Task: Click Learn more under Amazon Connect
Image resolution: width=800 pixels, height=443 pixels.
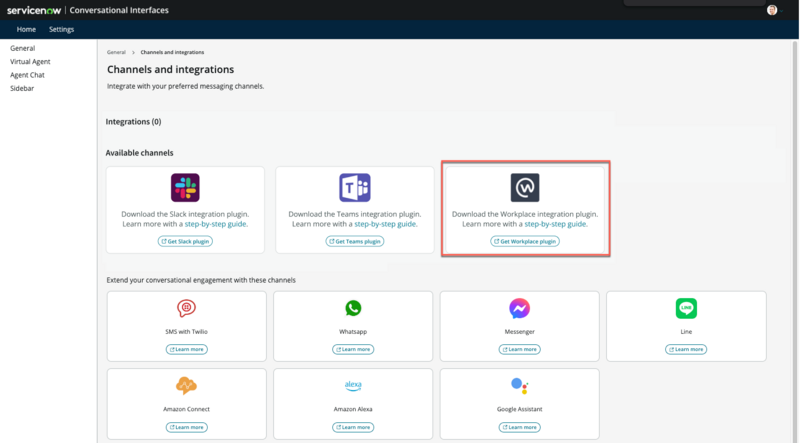Action: coord(186,427)
